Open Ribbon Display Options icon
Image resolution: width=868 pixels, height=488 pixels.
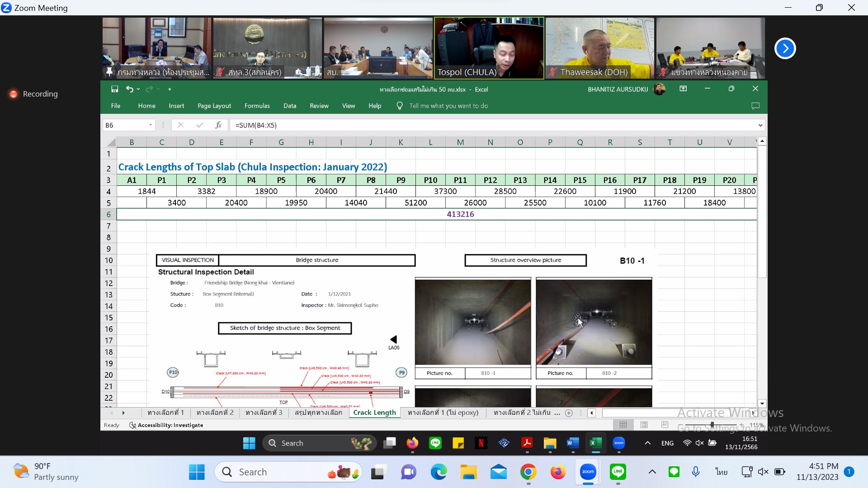tap(683, 89)
